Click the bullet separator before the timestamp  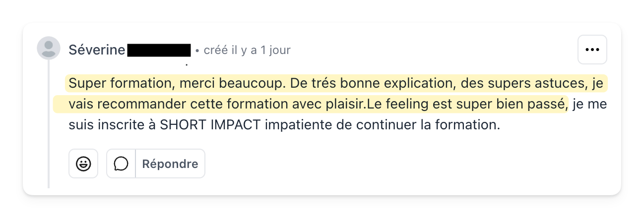(197, 51)
